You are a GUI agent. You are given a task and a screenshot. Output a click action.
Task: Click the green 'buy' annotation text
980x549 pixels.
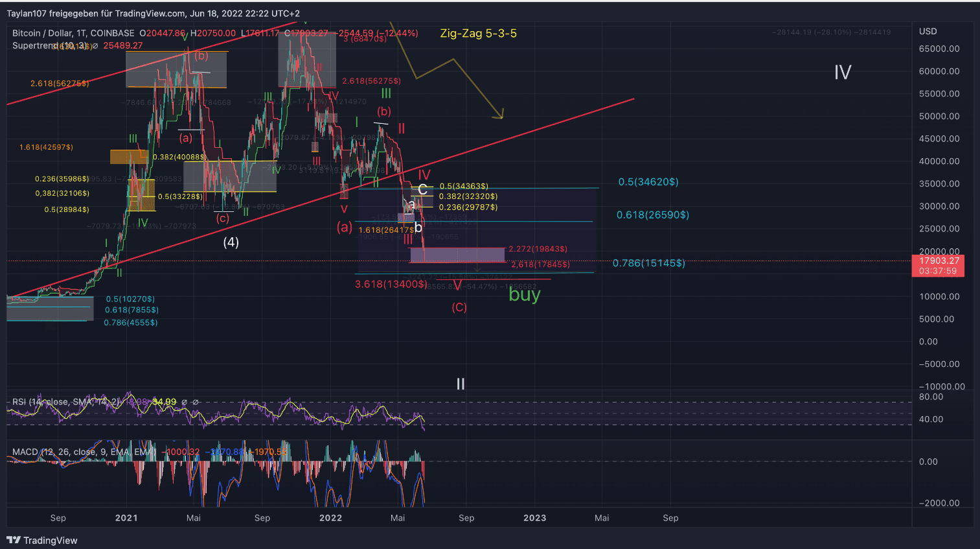[525, 295]
